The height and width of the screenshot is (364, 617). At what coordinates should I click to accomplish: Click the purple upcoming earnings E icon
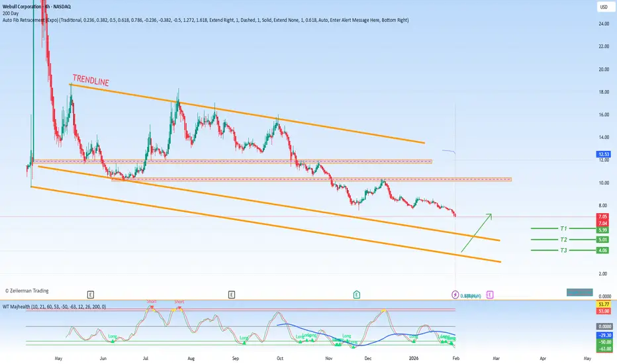click(x=489, y=295)
